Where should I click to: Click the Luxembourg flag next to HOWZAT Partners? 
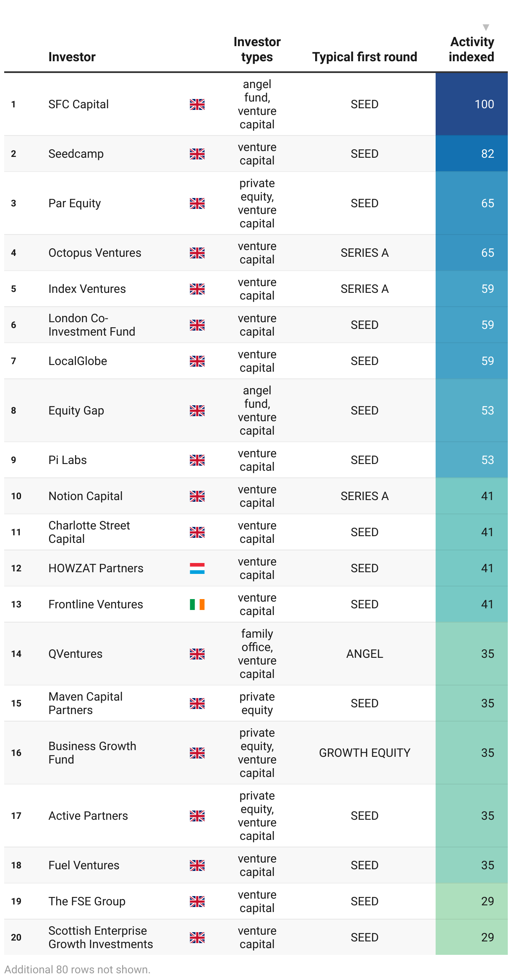tap(197, 568)
